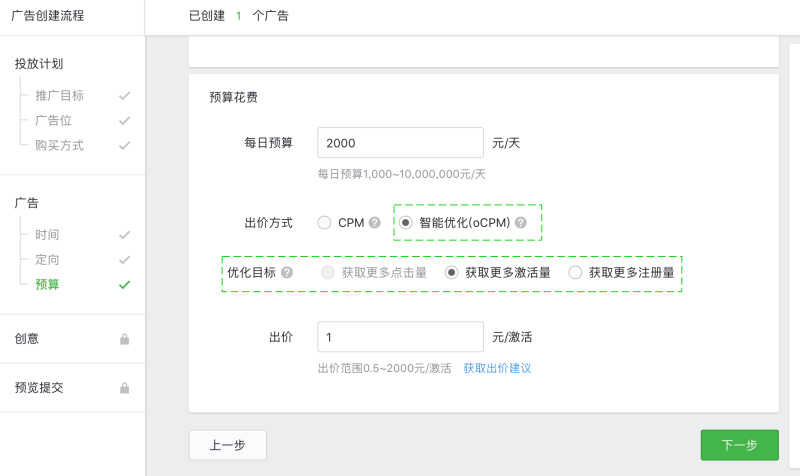Image resolution: width=800 pixels, height=476 pixels.
Task: Click the checkmark next to 定向
Action: (124, 260)
